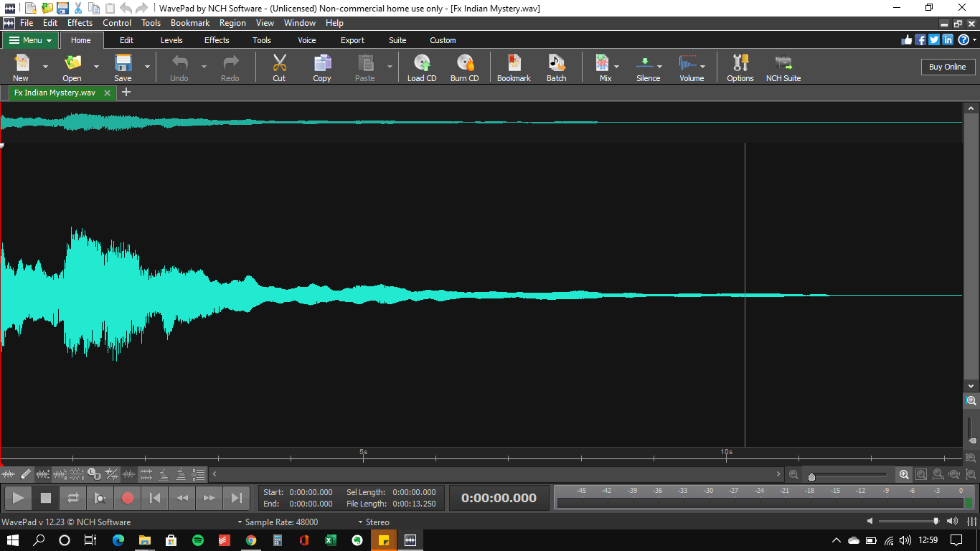The width and height of the screenshot is (980, 551).
Task: Click the horizontal zoom out magnifier
Action: 793,474
